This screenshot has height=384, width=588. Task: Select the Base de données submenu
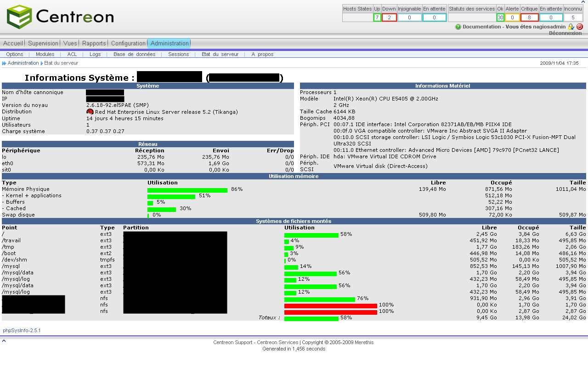point(134,54)
